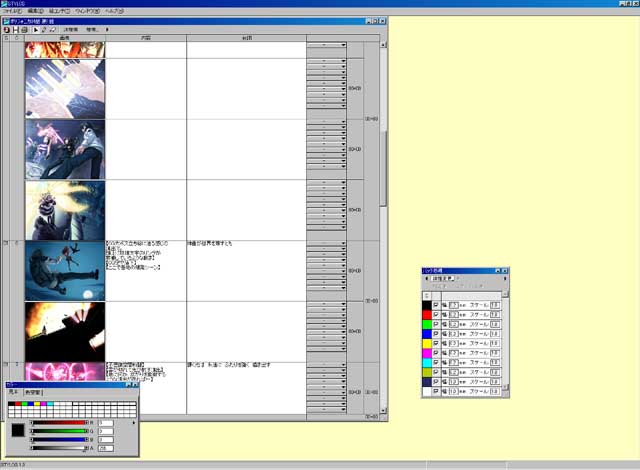Click the red round icon in the storyboard toolbar
Screen dimensions: 640x470
pyautogui.click(x=6, y=30)
